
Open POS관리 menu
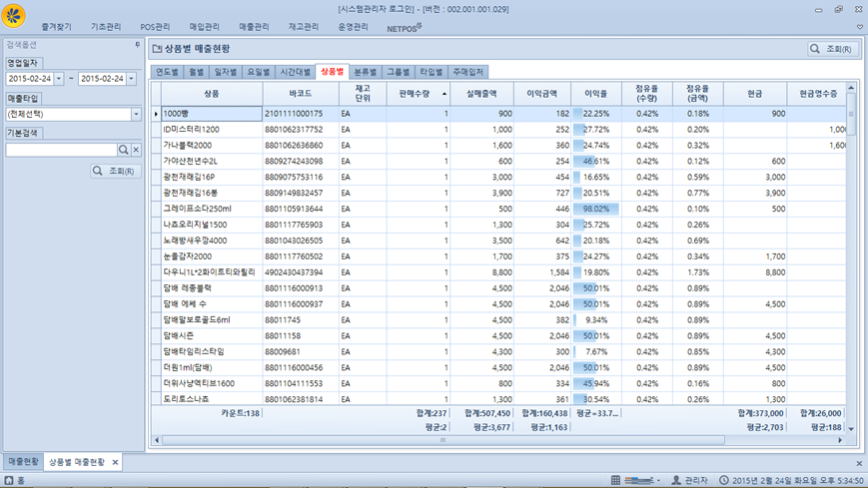pyautogui.click(x=155, y=27)
